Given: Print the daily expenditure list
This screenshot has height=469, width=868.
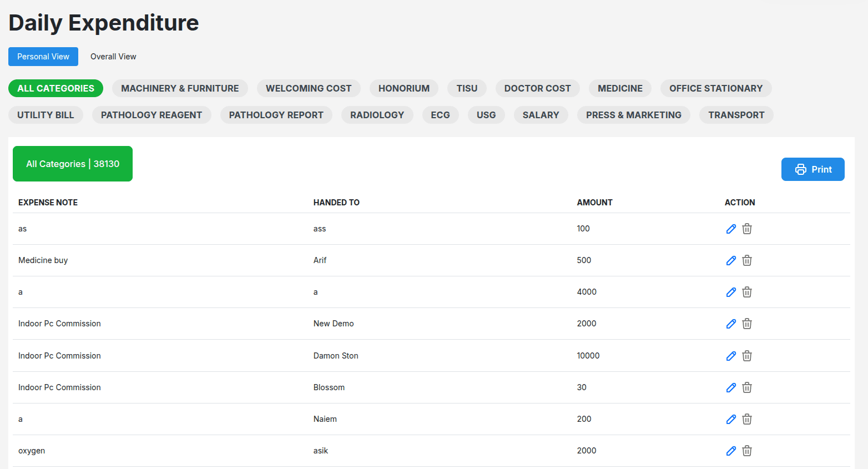Looking at the screenshot, I should tap(813, 169).
